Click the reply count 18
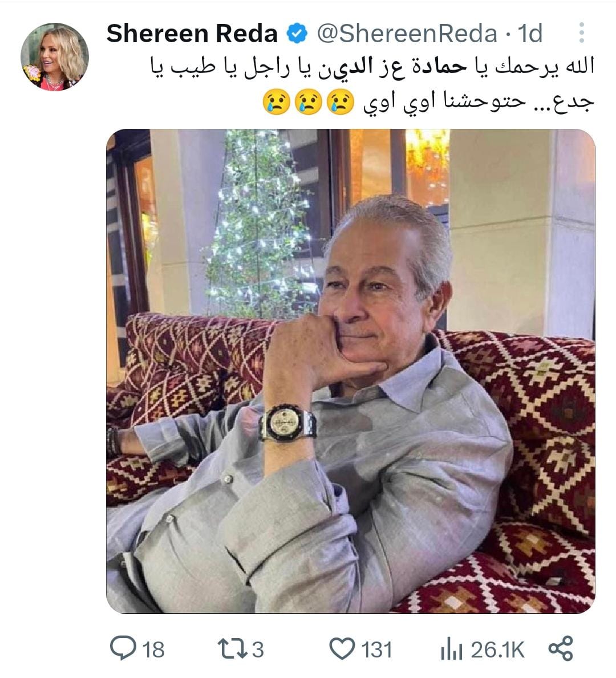The width and height of the screenshot is (616, 678). [153, 649]
